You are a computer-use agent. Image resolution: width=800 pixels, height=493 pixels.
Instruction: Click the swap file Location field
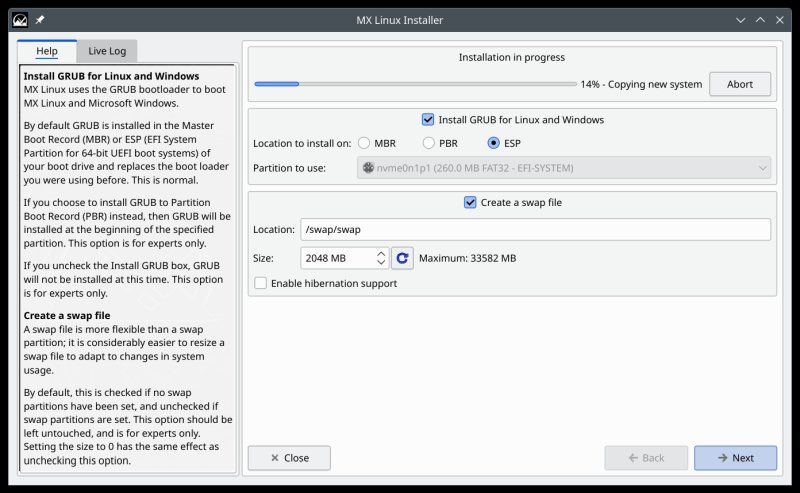coord(535,230)
